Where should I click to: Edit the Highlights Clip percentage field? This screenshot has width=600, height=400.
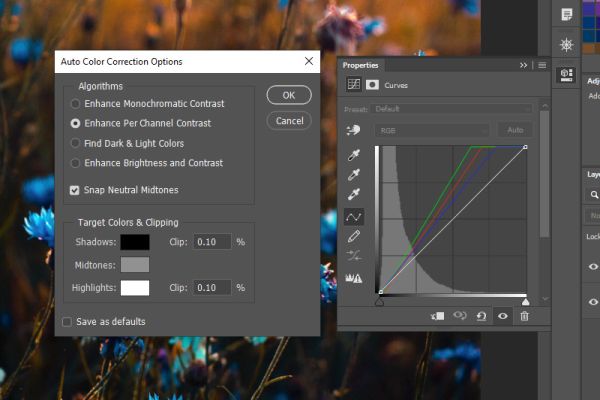(x=212, y=287)
